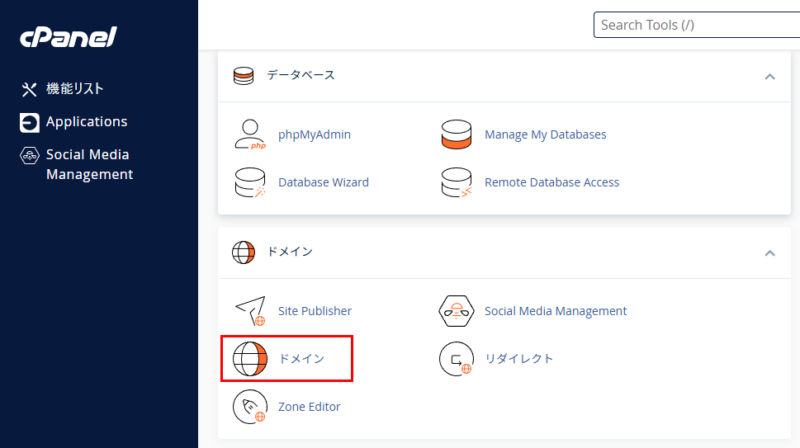Viewport: 800px width, 448px height.
Task: Select 機能リスト in the sidebar
Action: coord(75,89)
